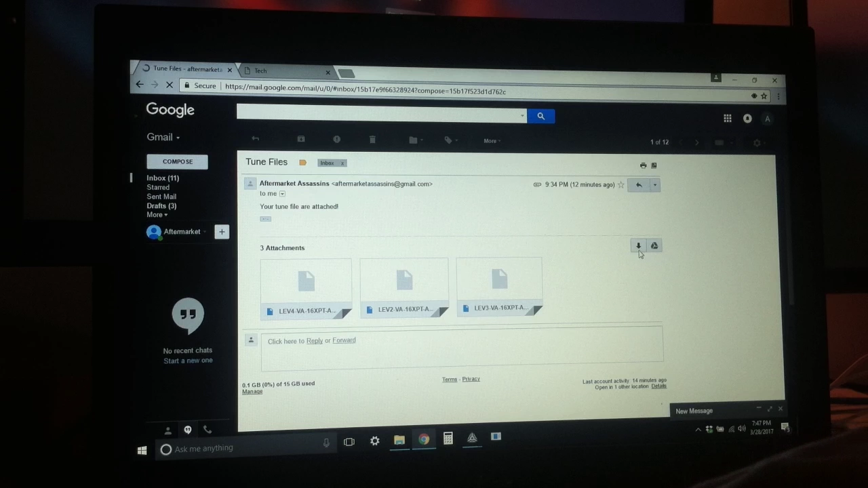
Task: Open the Google apps grid
Action: 727,119
